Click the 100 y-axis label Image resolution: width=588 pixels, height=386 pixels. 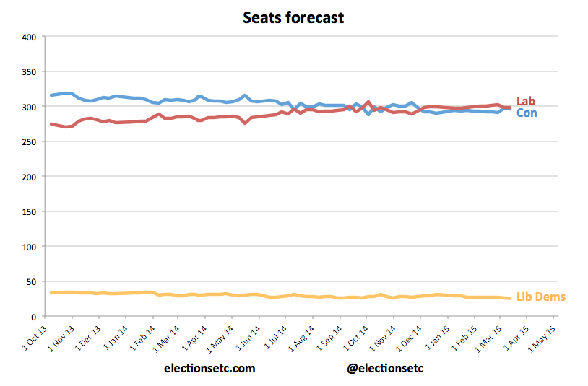click(27, 247)
